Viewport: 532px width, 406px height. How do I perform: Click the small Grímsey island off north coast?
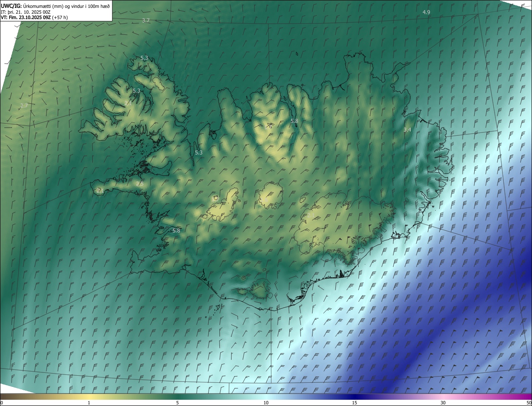coord(298,53)
